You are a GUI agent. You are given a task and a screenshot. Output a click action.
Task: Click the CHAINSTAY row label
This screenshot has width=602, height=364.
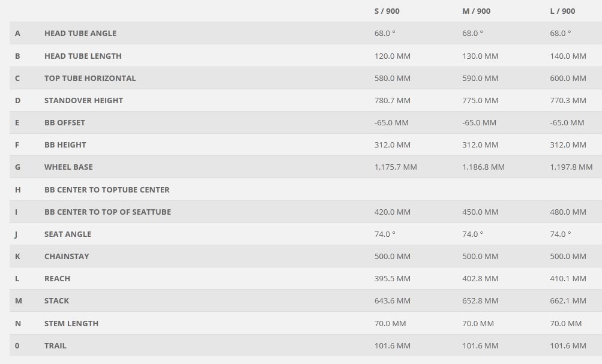[67, 256]
